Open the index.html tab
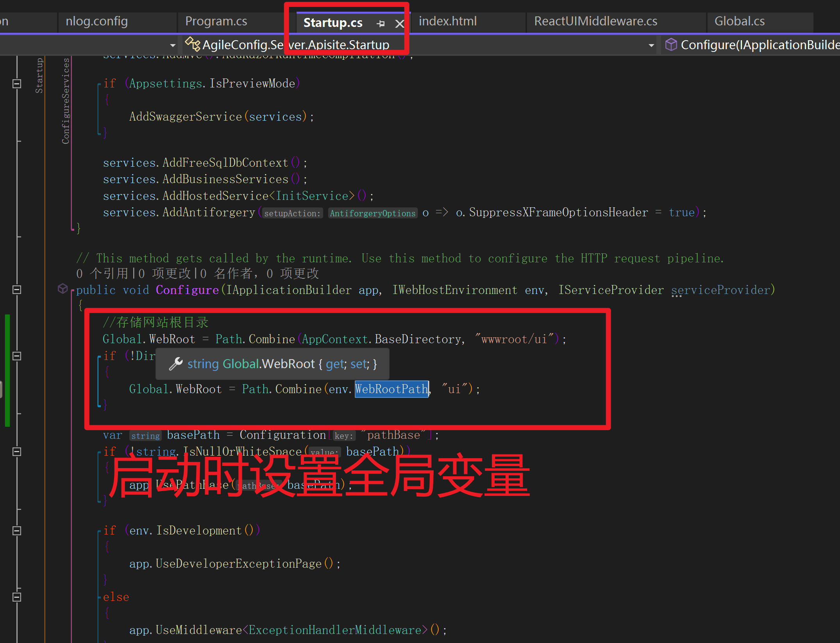 (x=447, y=21)
